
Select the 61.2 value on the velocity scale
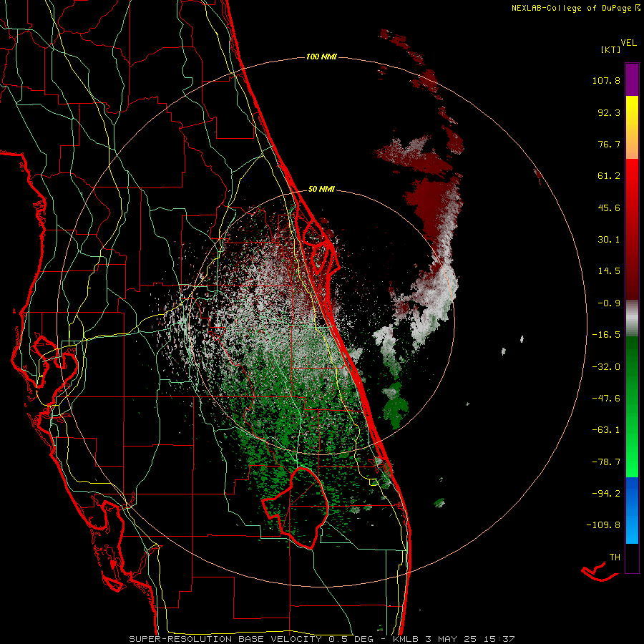pyautogui.click(x=609, y=176)
